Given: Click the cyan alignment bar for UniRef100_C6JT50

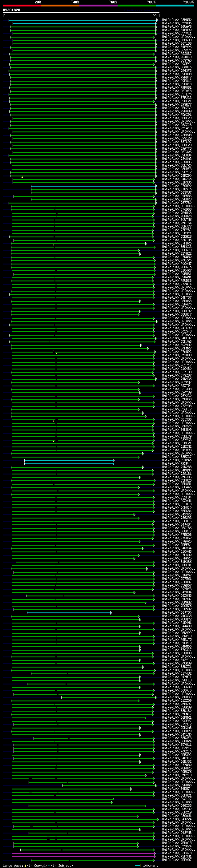Looking at the screenshot, I should [69, 612].
